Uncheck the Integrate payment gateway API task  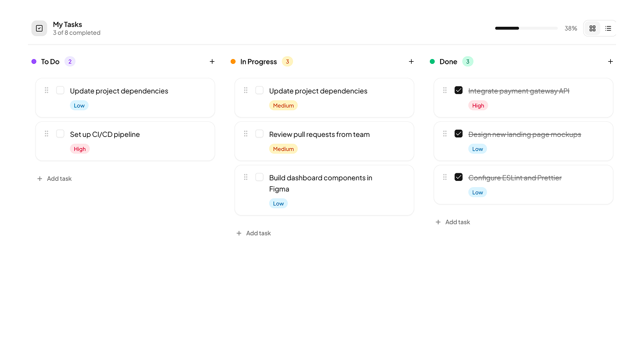[458, 90]
